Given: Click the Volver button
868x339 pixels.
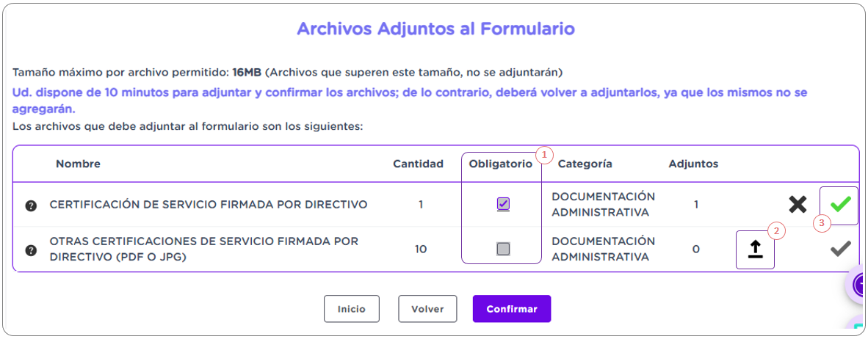Looking at the screenshot, I should pos(428,309).
